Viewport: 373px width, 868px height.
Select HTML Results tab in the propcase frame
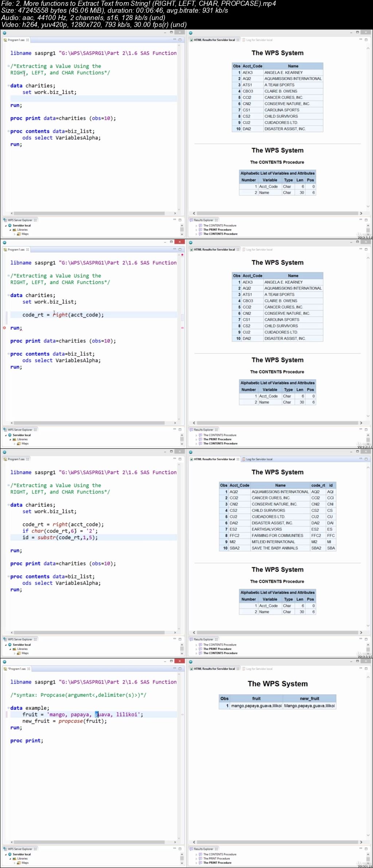(x=214, y=669)
